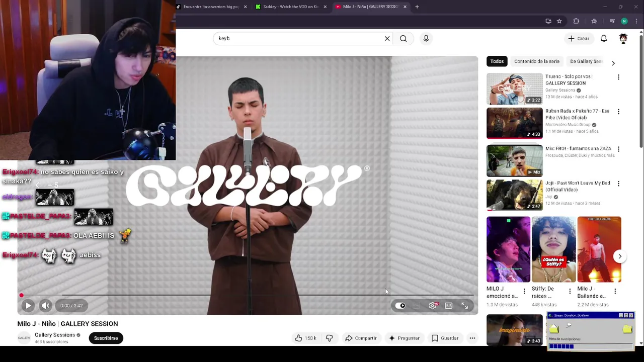This screenshot has height=362, width=644.
Task: Open options for the 'Stiffy: De raíces' short
Action: tap(570, 291)
